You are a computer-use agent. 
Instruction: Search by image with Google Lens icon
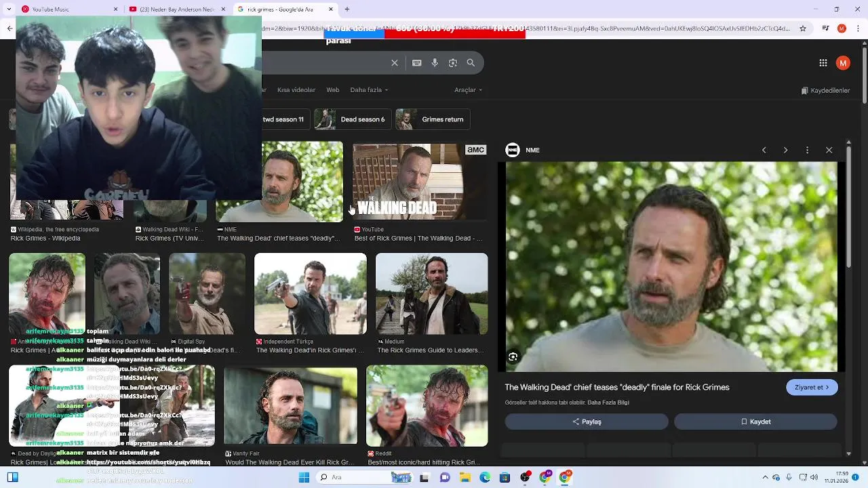click(453, 63)
